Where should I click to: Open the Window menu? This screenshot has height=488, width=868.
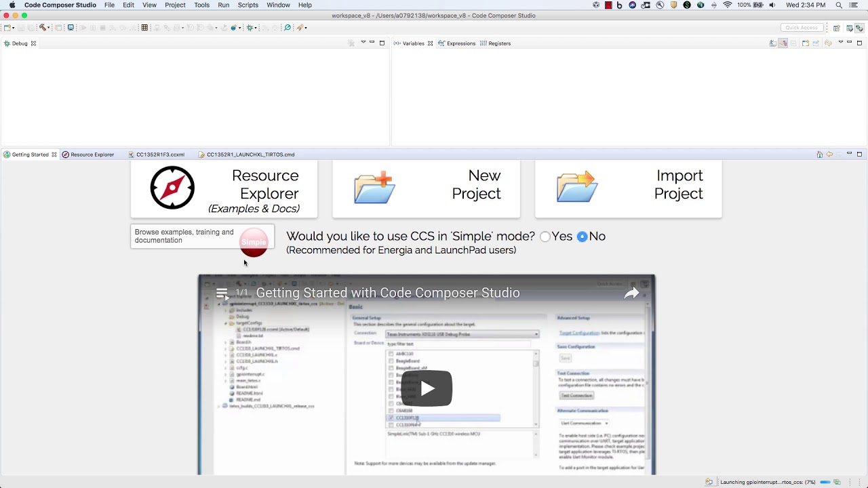pos(278,5)
